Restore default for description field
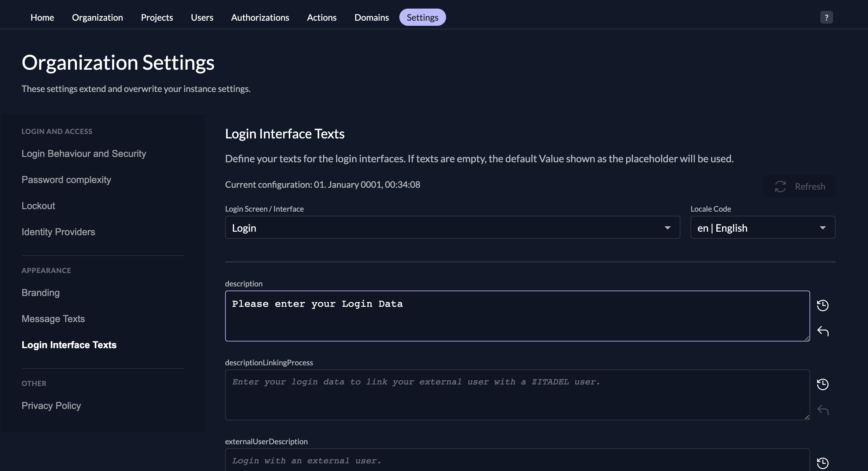Viewport: 868px width, 471px height. [x=823, y=305]
